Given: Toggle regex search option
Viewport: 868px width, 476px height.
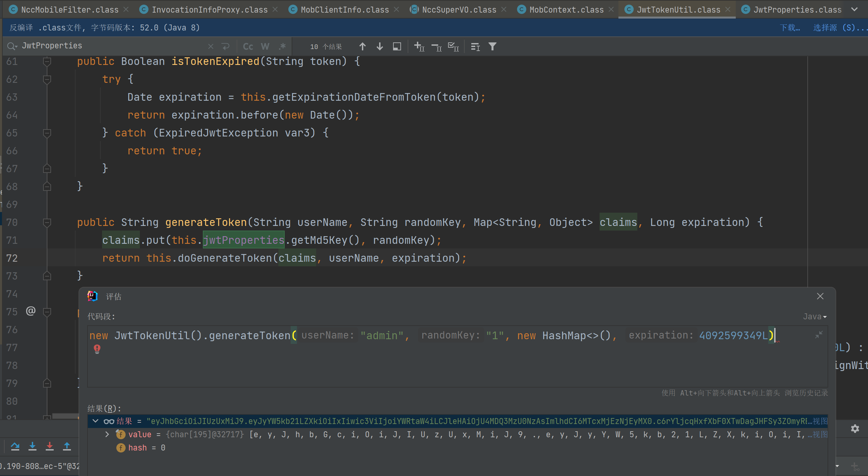Looking at the screenshot, I should pyautogui.click(x=282, y=46).
